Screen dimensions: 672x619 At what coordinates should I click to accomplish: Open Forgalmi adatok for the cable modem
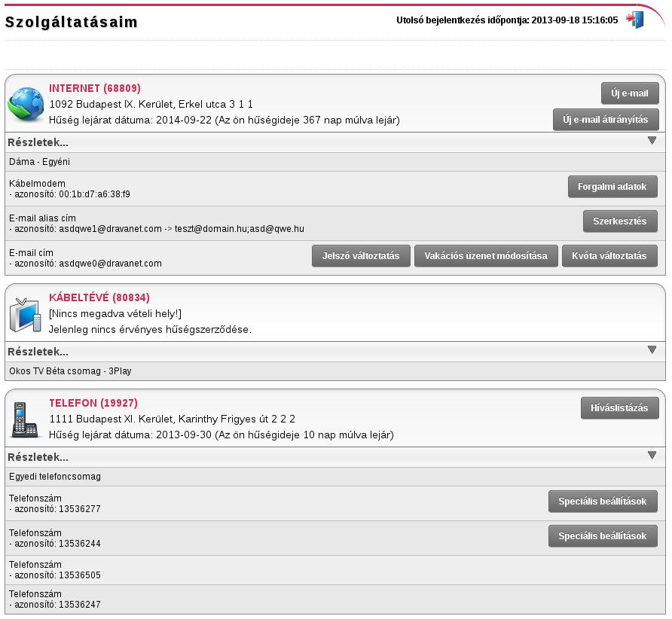(612, 187)
